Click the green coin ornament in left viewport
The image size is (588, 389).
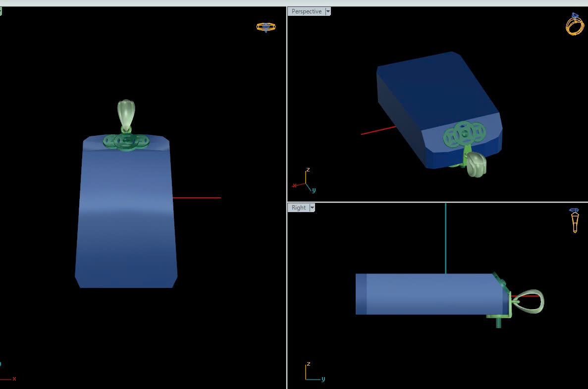tap(126, 141)
